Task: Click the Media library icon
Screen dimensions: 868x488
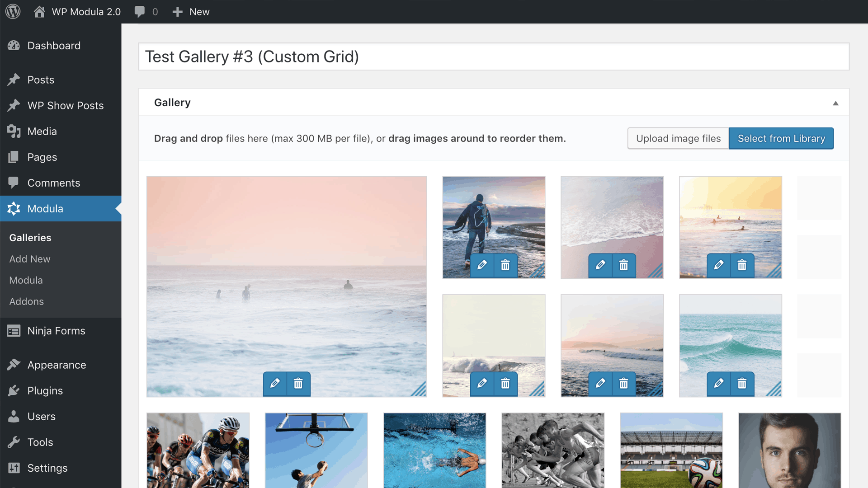Action: (x=14, y=131)
